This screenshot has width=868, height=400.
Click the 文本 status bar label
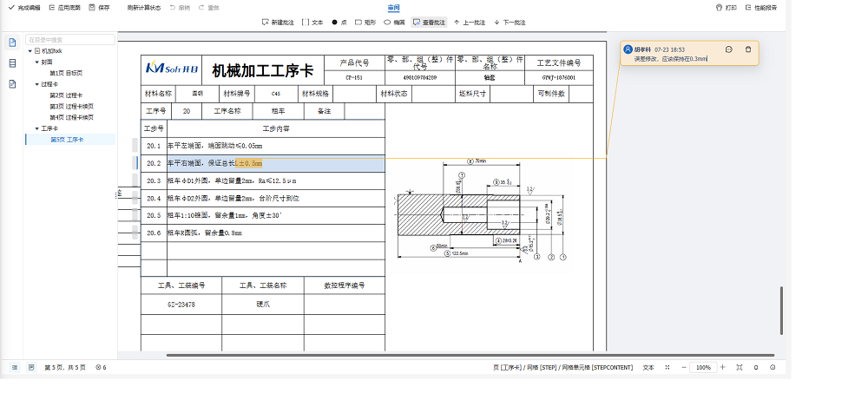coord(648,367)
